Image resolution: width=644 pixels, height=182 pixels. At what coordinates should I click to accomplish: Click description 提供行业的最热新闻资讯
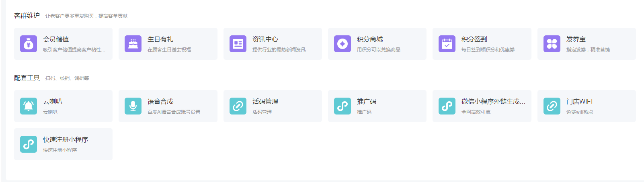tap(279, 50)
